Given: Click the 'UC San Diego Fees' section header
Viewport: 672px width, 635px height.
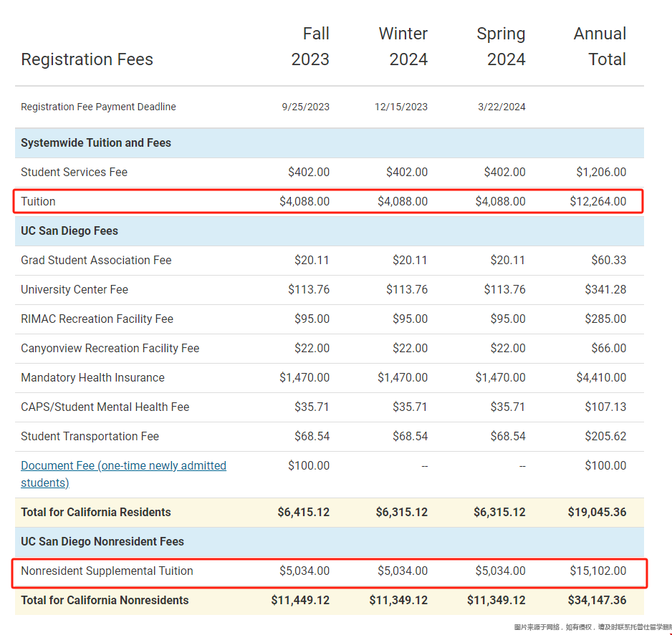Looking at the screenshot, I should (x=69, y=231).
